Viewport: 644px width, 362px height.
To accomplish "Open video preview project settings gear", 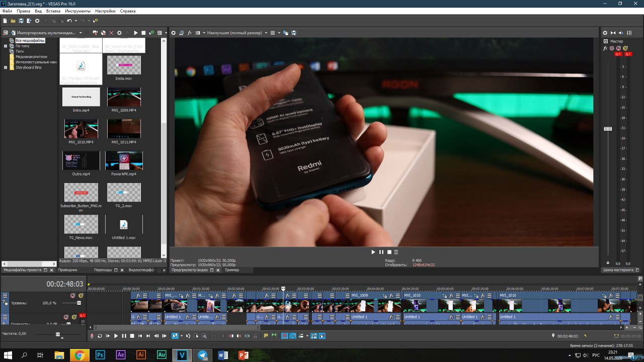I will click(174, 33).
